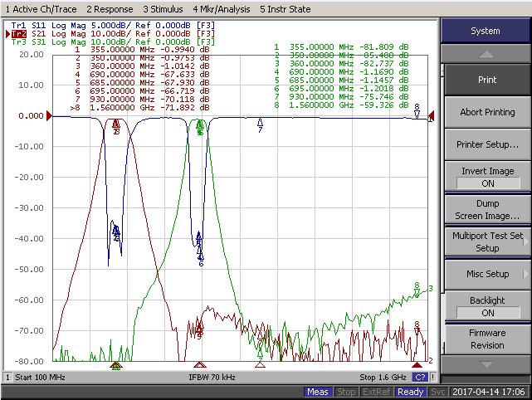Click S21 marker 4 690 MHz readout
The width and height of the screenshot is (532, 400).
click(x=142, y=75)
